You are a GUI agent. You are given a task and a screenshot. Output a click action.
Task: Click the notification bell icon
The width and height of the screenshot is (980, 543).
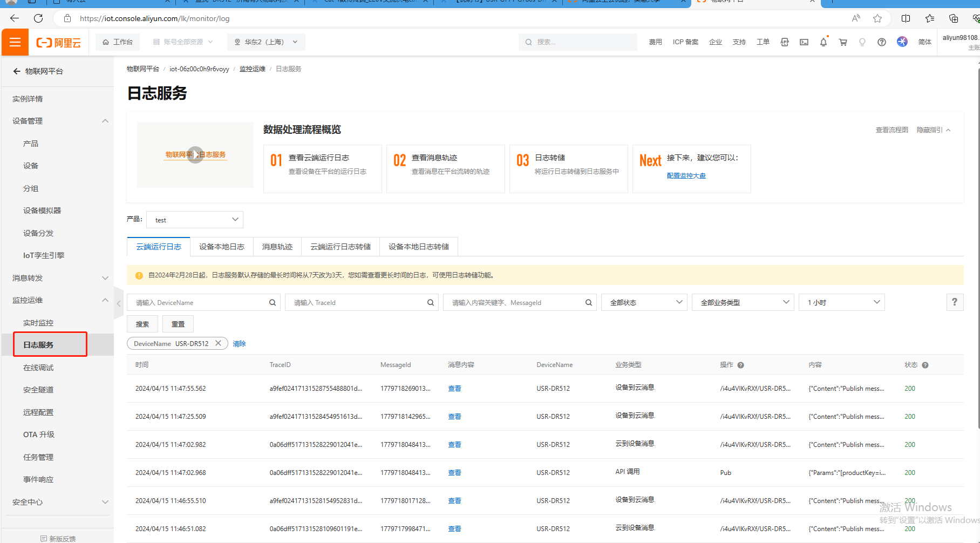tap(823, 42)
